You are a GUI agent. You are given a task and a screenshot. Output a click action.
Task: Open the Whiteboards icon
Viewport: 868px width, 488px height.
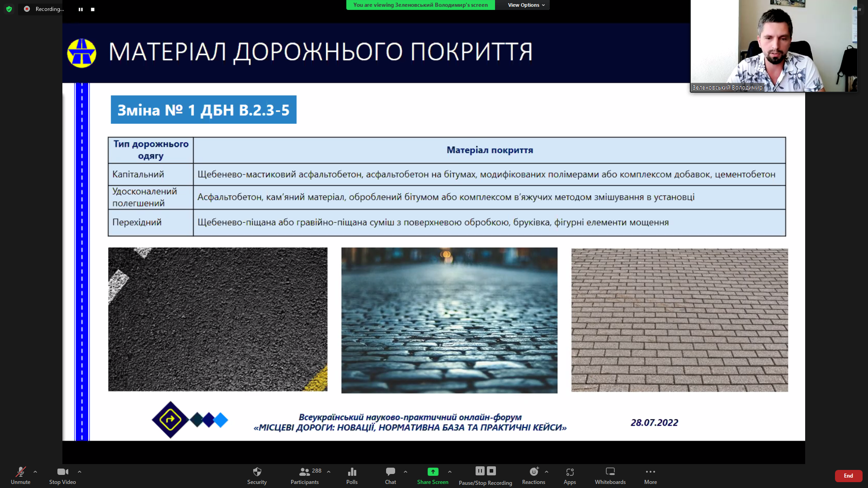610,472
